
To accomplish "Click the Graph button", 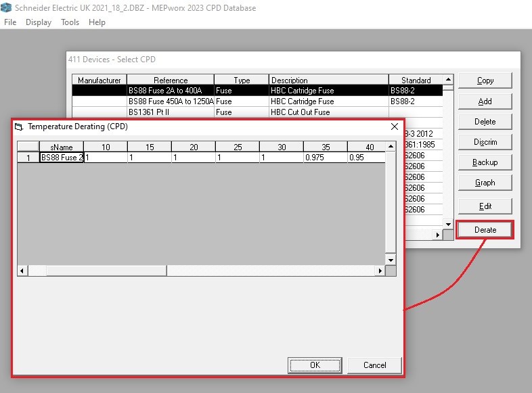I will pos(485,183).
